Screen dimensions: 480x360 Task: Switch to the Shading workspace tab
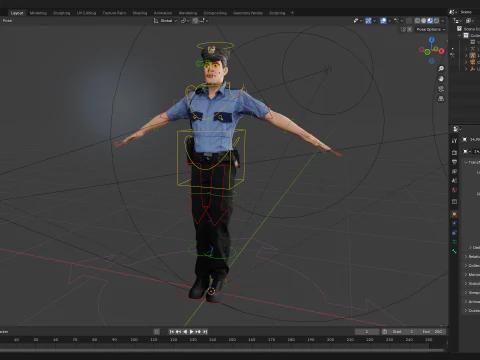140,13
